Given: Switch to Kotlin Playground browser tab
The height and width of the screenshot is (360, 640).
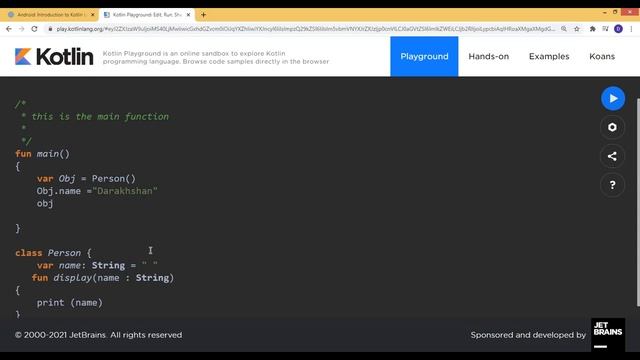Looking at the screenshot, I should pos(146,15).
